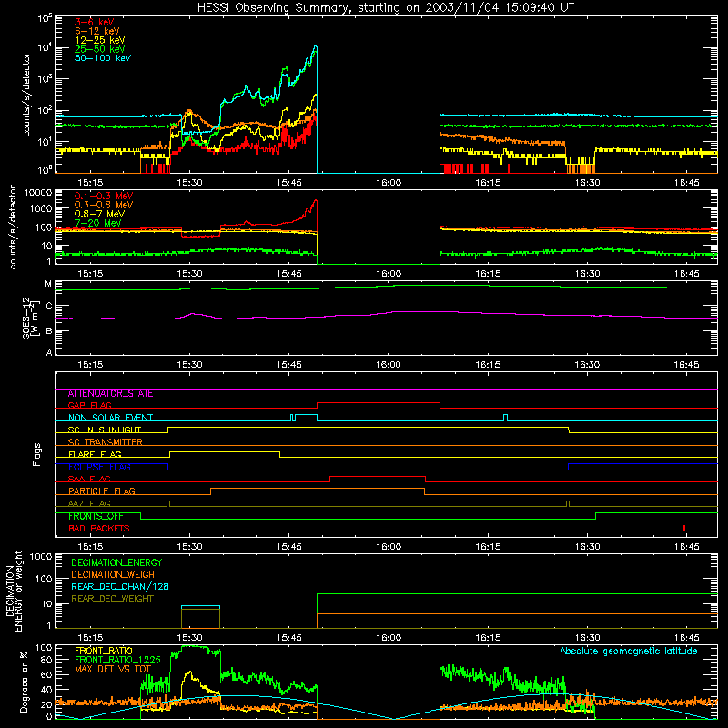The width and height of the screenshot is (728, 728).
Task: Click the Flags panel axis label
Action: 37,454
